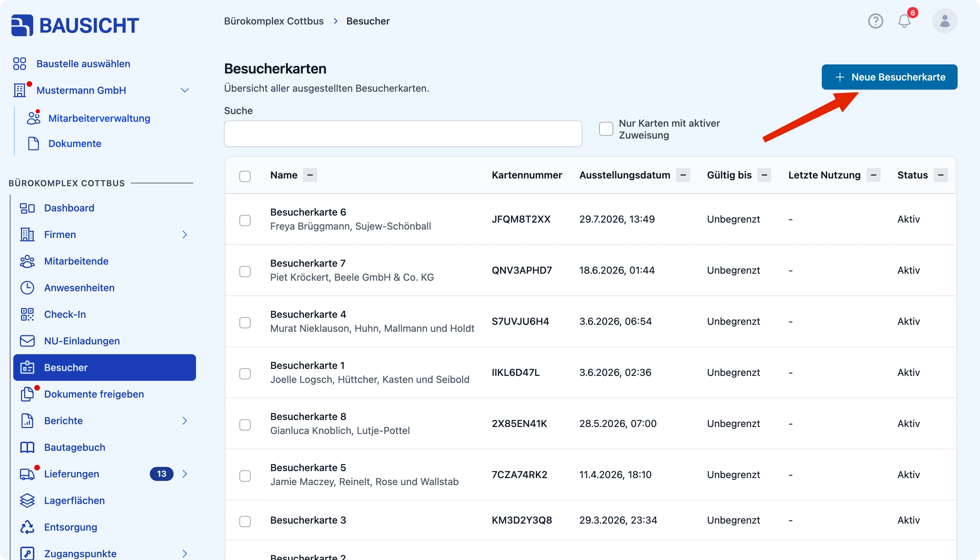The height and width of the screenshot is (560, 980).
Task: Click into the Suche input field
Action: (x=403, y=133)
